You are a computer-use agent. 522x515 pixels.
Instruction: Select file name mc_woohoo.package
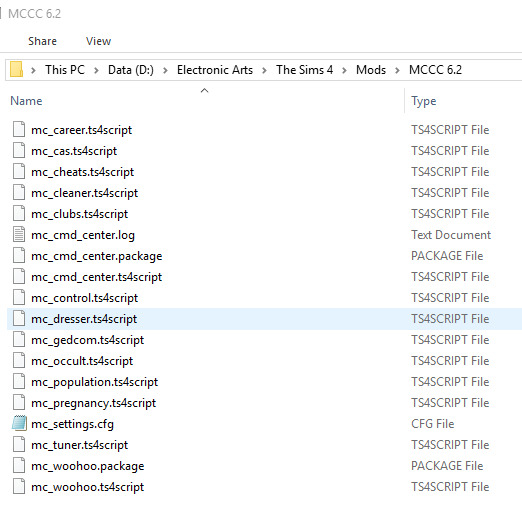[88, 466]
